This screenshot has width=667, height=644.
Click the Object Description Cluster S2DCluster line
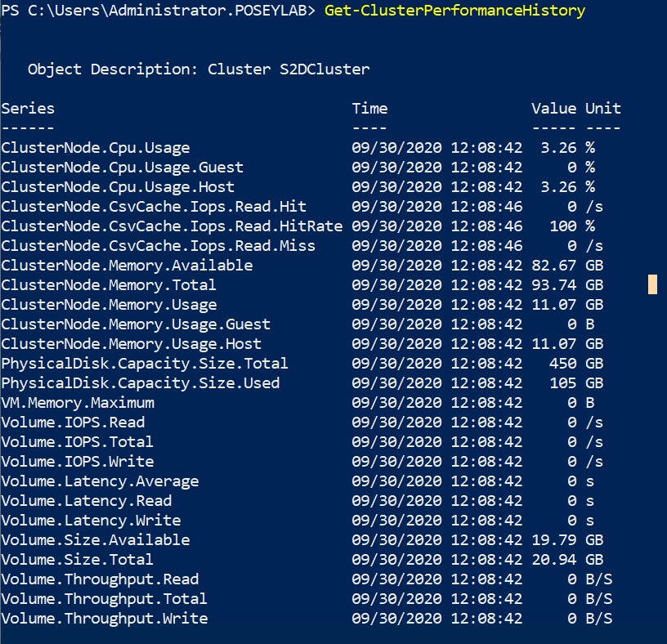[x=199, y=69]
